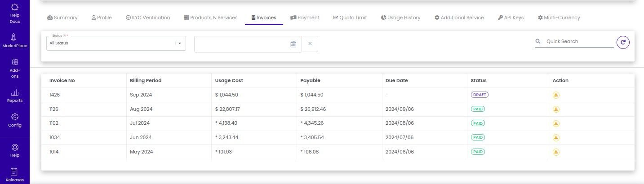Click the Invoice No column header
Screen dimensions: 644x184
click(62, 81)
